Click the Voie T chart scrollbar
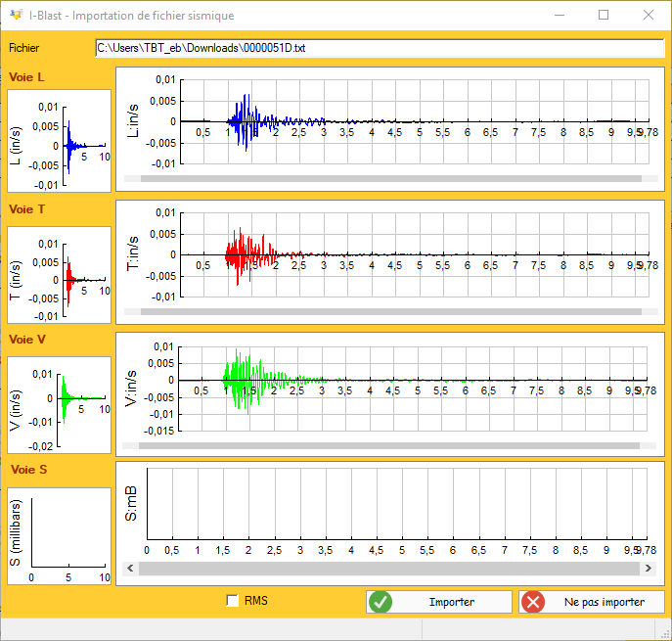This screenshot has width=672, height=641. tap(390, 311)
